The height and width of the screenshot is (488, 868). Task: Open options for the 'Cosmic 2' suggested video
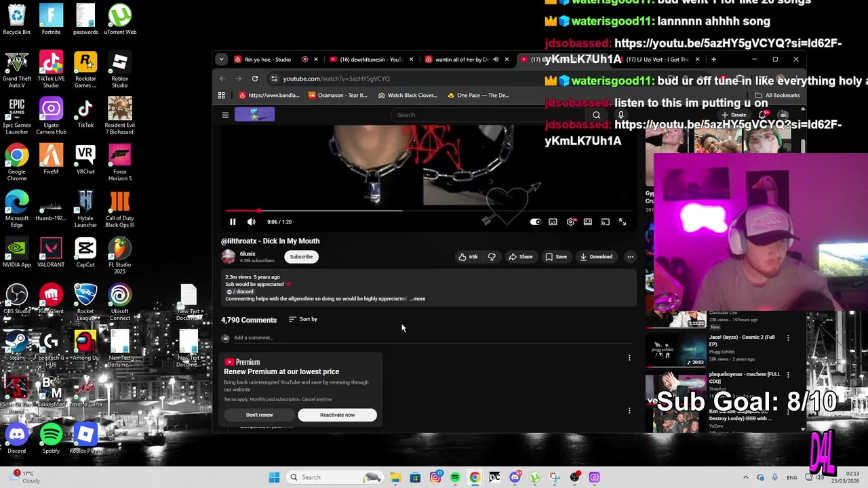tap(788, 338)
